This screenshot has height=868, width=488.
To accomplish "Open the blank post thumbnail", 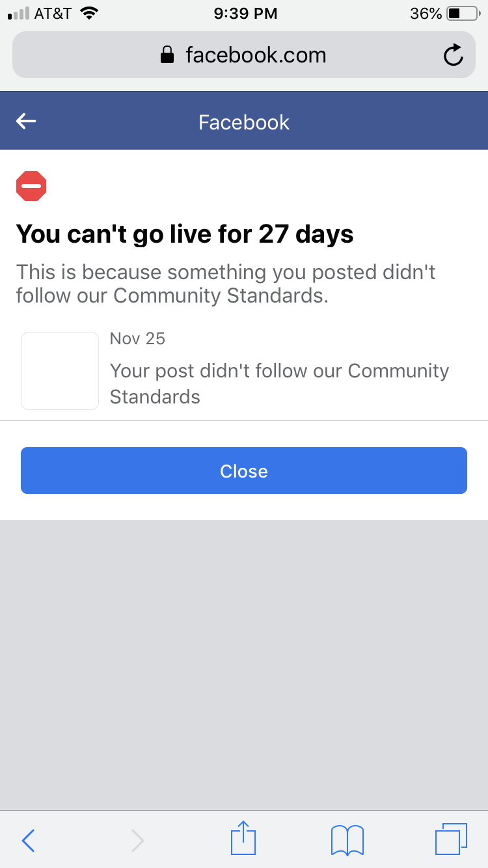I will tap(60, 371).
